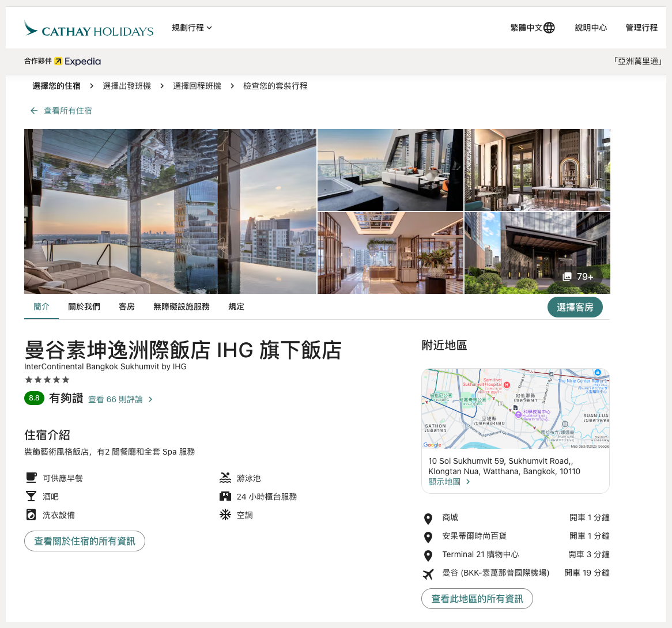Screen dimensions: 672x628
Task: Click the bar cocktail glass icon
Action: pyautogui.click(x=31, y=496)
